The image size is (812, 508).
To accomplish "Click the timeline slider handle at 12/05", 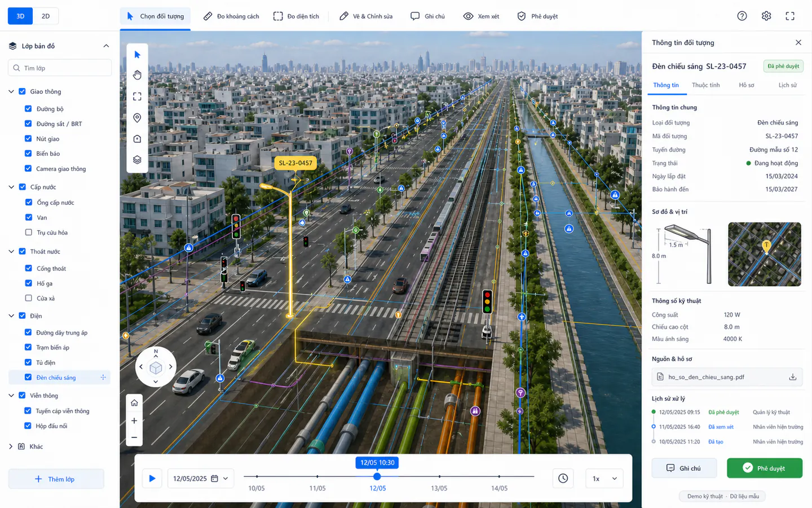I will [x=377, y=476].
